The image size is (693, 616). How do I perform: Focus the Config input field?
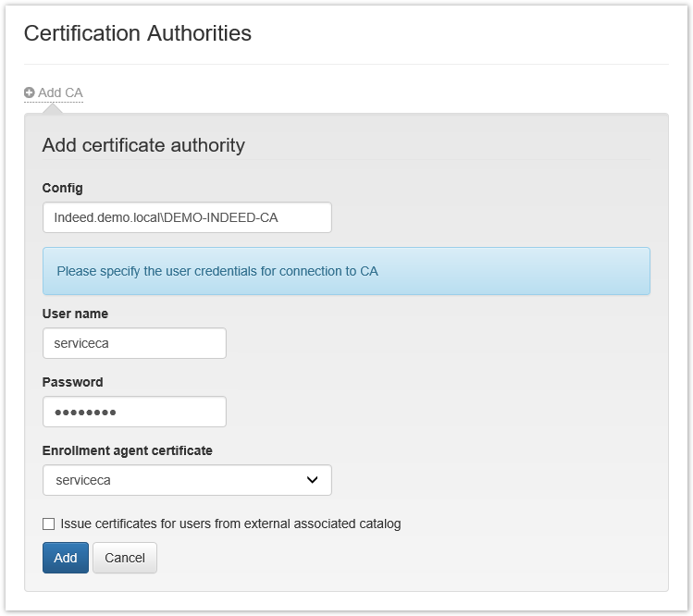[186, 218]
